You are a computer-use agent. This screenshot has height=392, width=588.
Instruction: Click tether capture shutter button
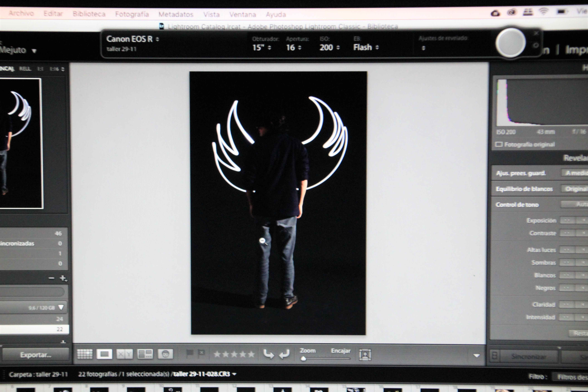(x=511, y=43)
